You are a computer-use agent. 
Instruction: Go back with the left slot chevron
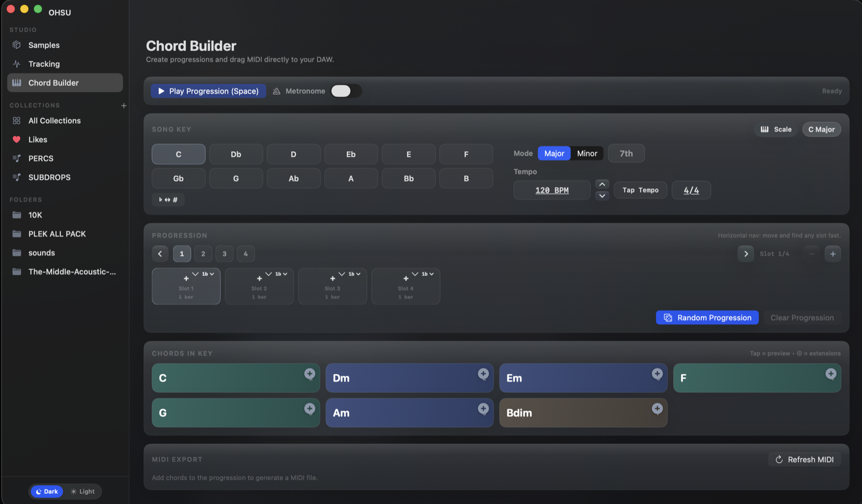pos(159,254)
